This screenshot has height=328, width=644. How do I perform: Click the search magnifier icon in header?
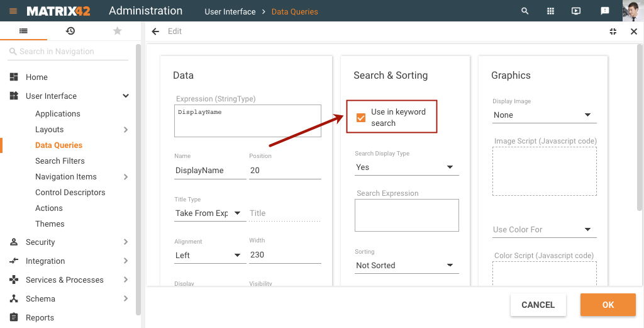click(525, 11)
